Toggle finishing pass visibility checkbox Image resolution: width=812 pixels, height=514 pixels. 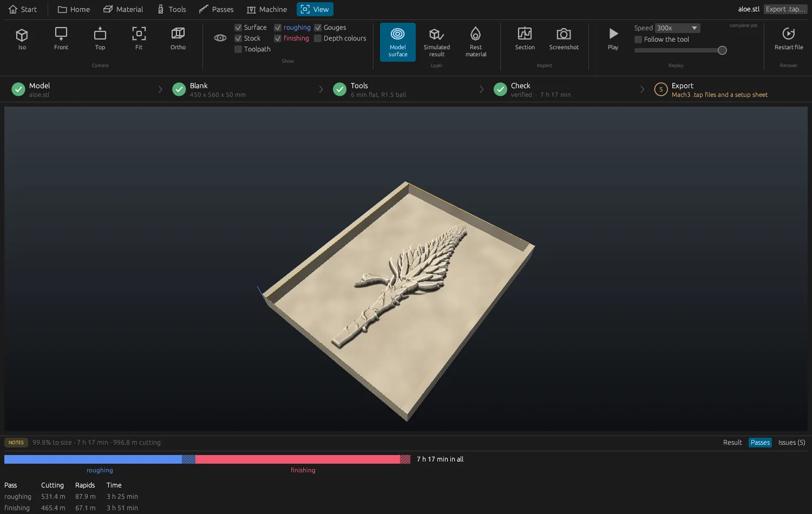(x=278, y=38)
